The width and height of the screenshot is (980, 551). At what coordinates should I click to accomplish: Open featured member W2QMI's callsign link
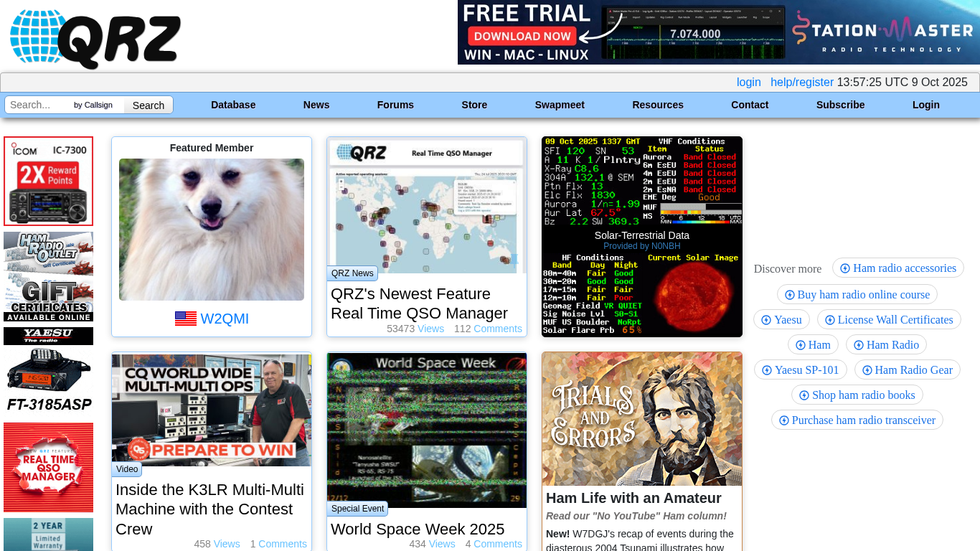click(225, 319)
